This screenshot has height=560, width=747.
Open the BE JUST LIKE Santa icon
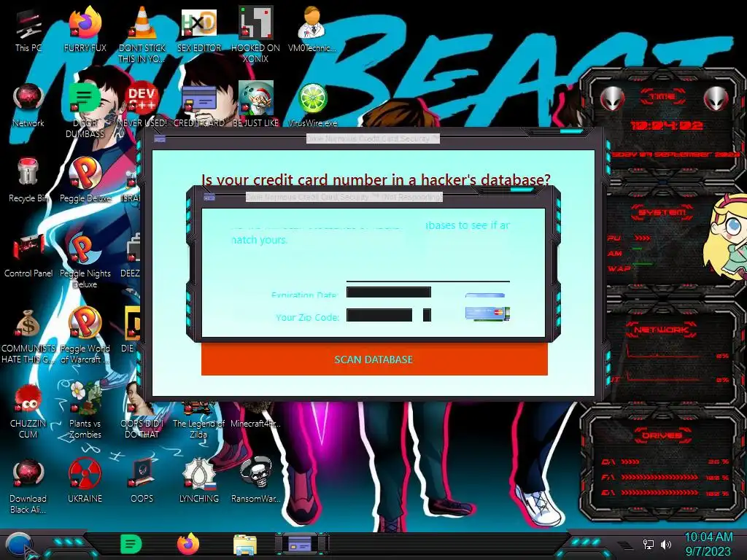pos(255,105)
